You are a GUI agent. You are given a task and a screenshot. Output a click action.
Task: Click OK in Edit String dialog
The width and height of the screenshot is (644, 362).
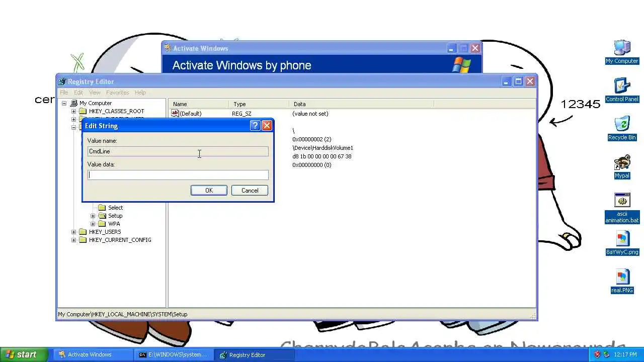click(209, 191)
